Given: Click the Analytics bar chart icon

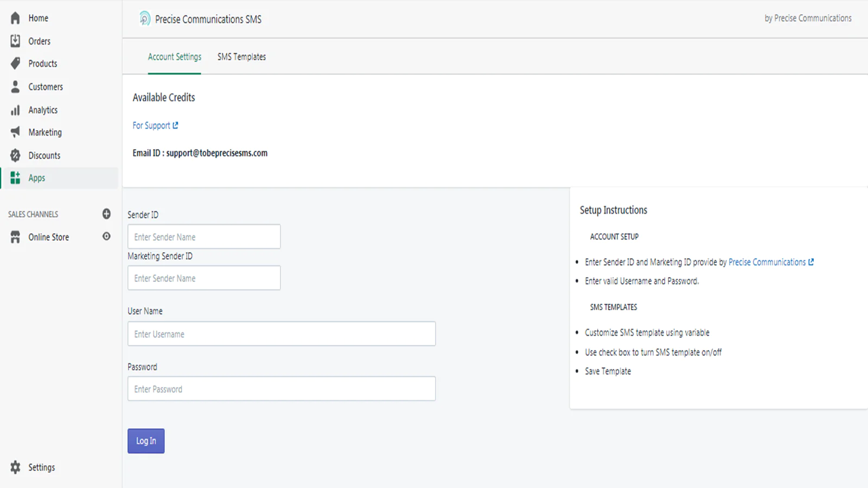Looking at the screenshot, I should (15, 110).
